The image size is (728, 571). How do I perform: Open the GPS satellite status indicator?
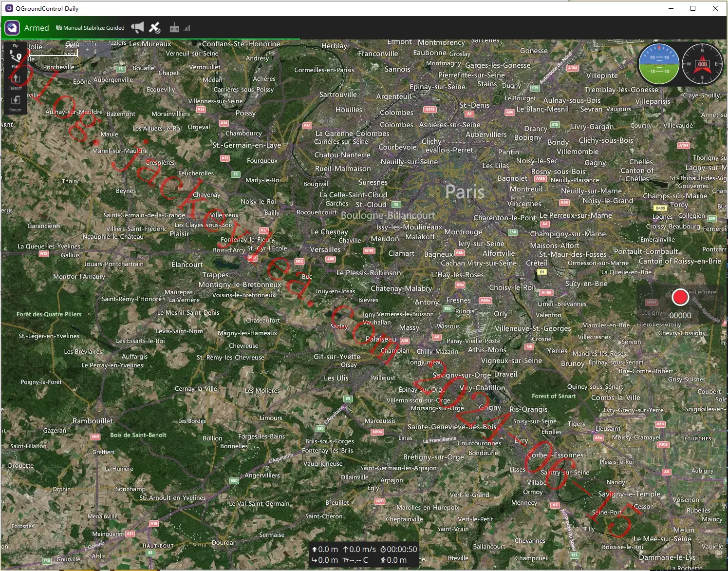pyautogui.click(x=155, y=28)
